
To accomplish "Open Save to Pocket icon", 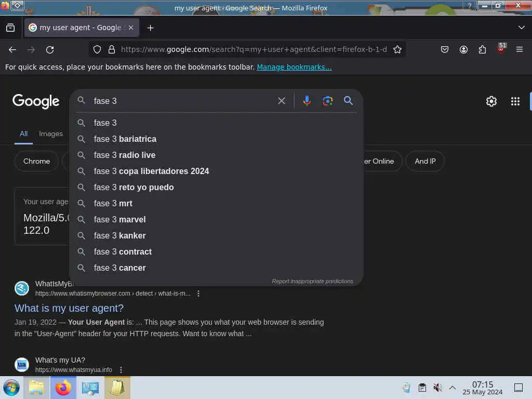I will pos(445,49).
